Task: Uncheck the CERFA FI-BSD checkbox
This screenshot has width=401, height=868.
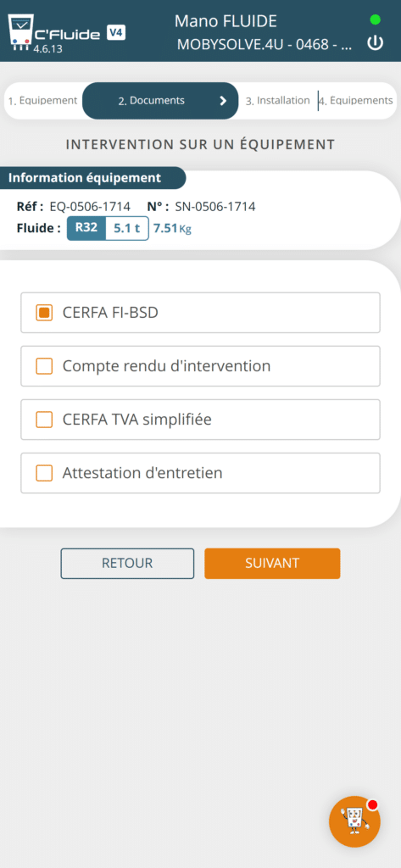Action: tap(44, 313)
